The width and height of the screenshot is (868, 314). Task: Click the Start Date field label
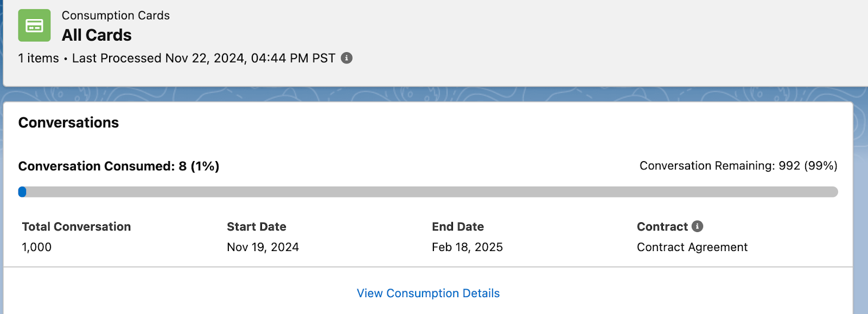[257, 227]
